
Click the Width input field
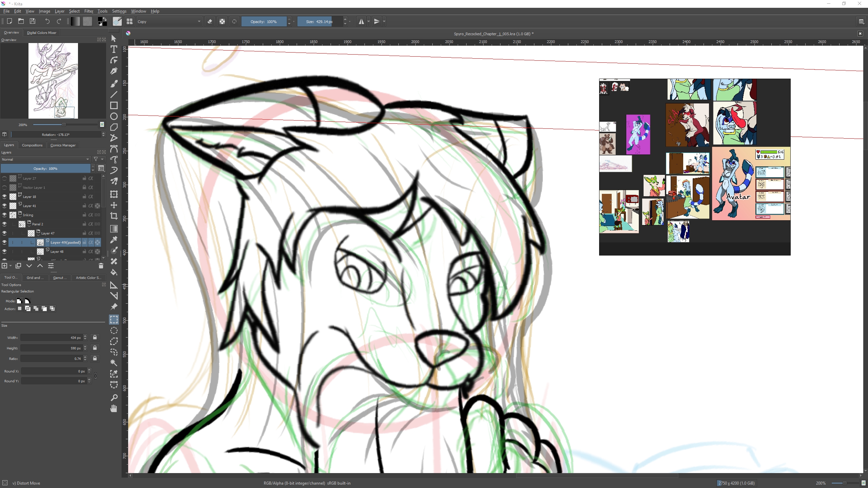point(51,338)
